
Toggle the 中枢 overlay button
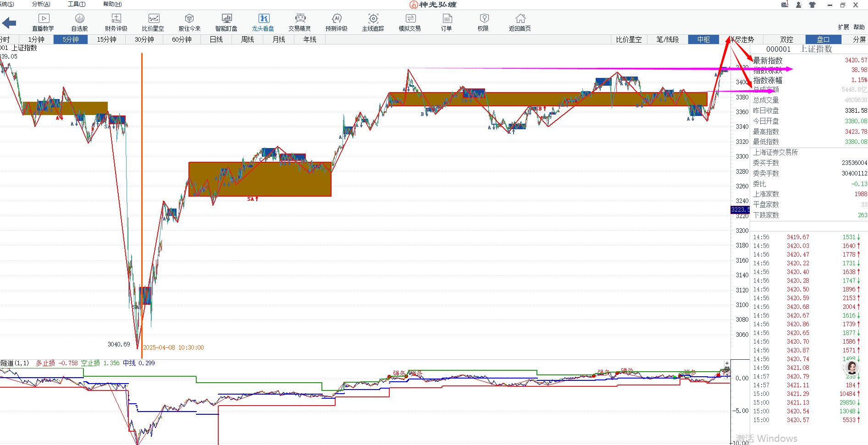point(703,39)
